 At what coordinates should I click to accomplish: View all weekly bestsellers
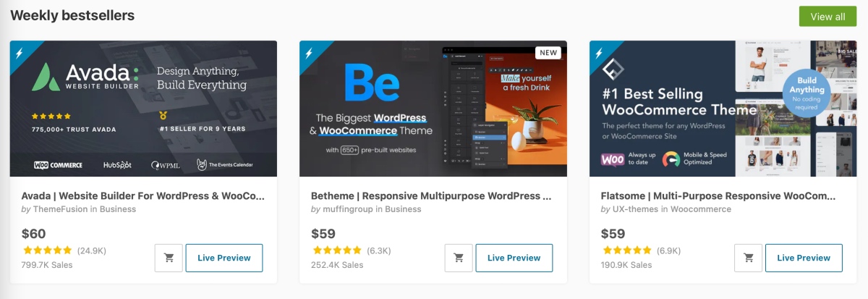click(827, 17)
